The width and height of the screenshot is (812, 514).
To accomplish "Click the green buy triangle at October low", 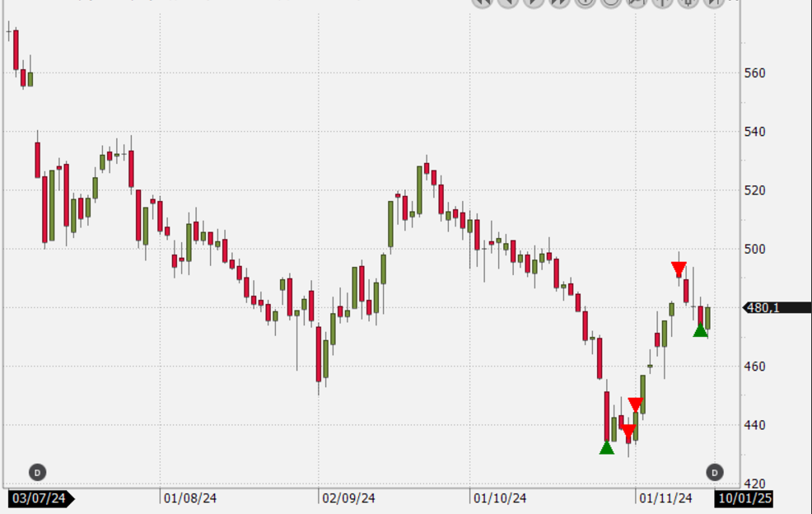I will [x=607, y=447].
